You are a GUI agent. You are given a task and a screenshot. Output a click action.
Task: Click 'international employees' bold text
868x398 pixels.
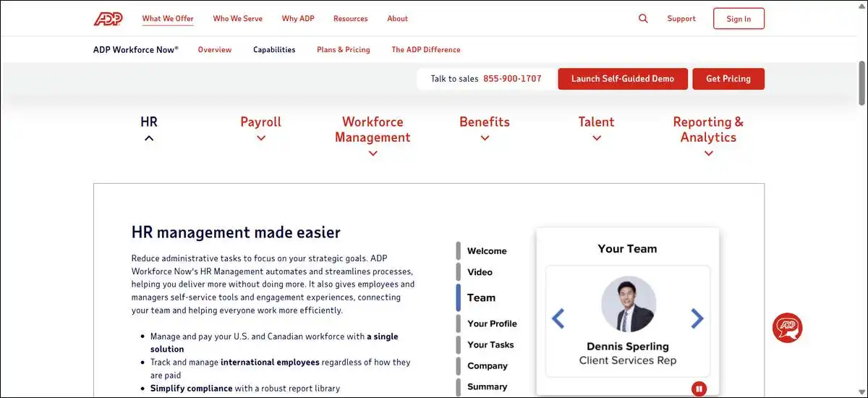point(270,362)
